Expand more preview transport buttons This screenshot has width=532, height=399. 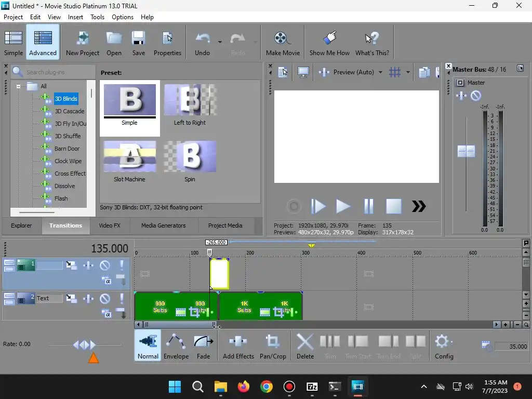pyautogui.click(x=419, y=206)
